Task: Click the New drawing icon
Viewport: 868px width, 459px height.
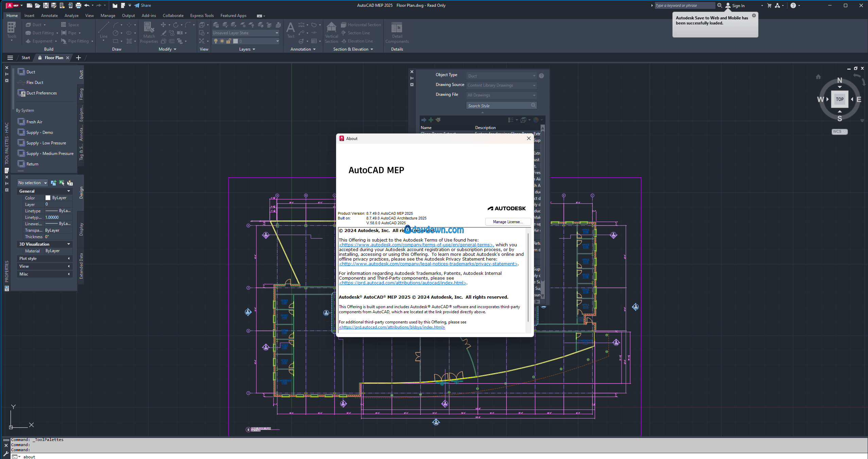Action: pos(30,5)
